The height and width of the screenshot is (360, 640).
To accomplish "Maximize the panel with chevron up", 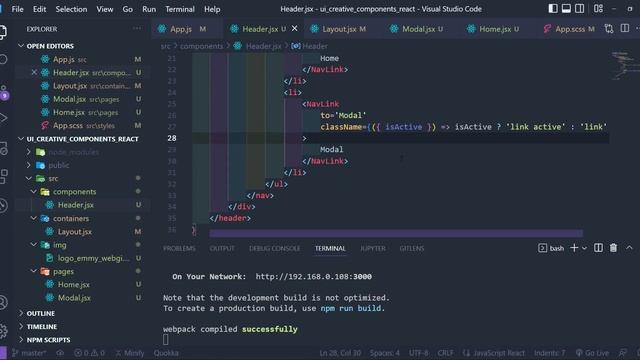I will tap(629, 248).
